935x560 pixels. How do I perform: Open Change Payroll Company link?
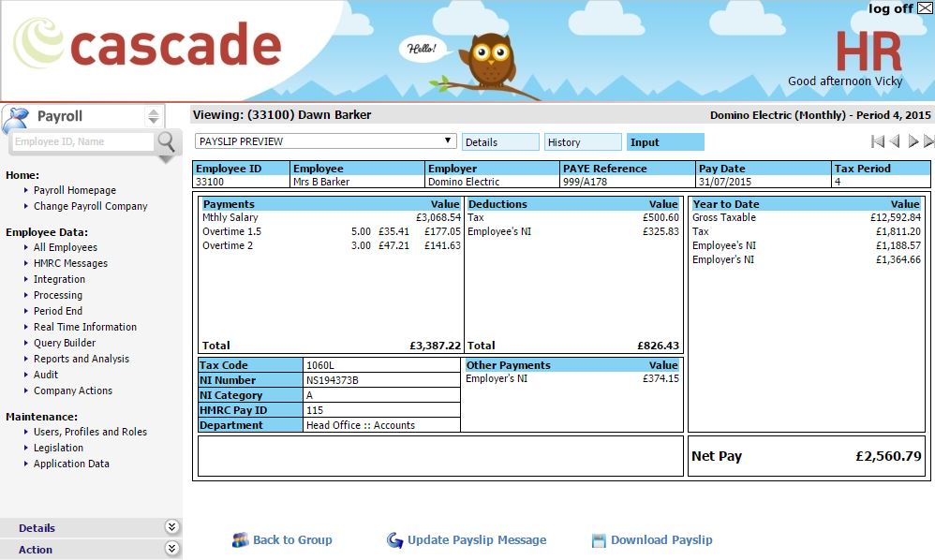tap(90, 206)
